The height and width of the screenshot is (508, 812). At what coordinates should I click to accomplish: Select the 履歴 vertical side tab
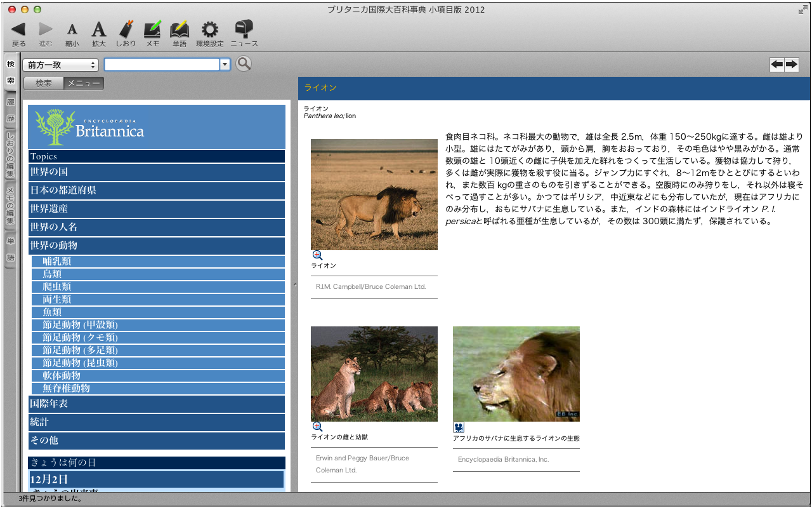10,110
